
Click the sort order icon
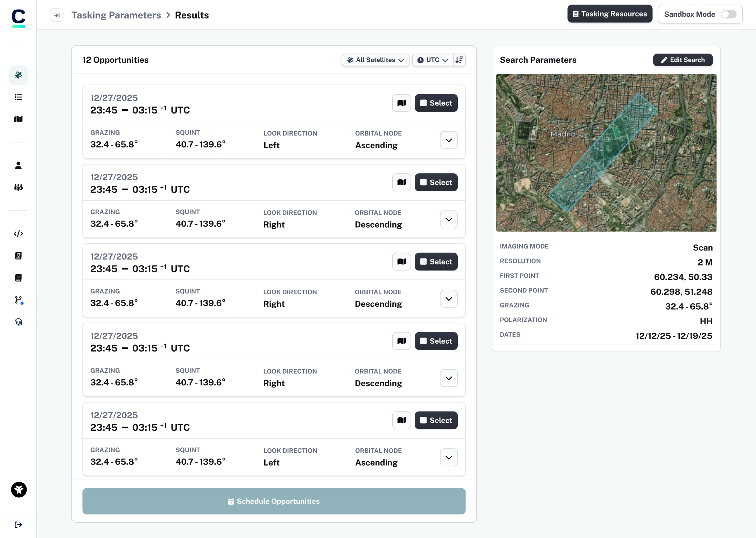[459, 60]
